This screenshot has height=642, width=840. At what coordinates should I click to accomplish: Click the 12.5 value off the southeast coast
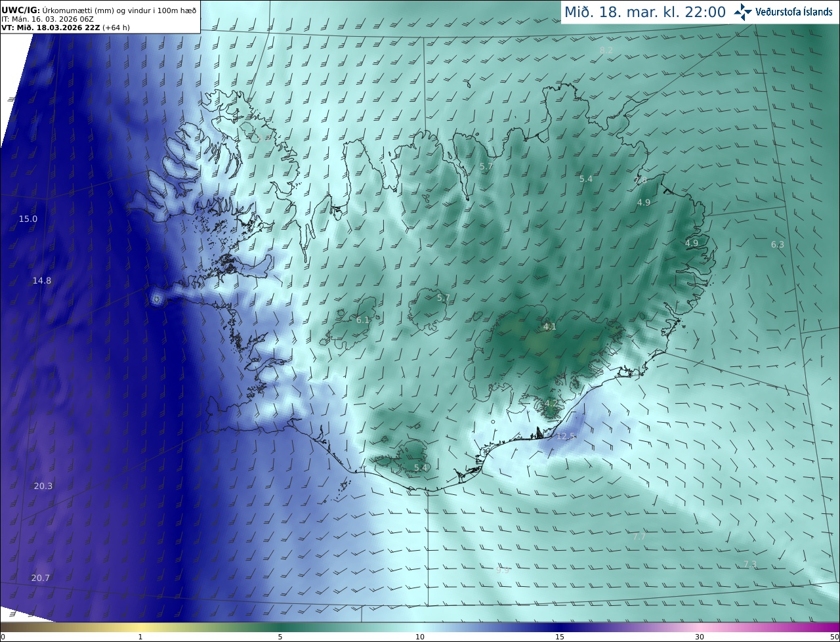[566, 437]
